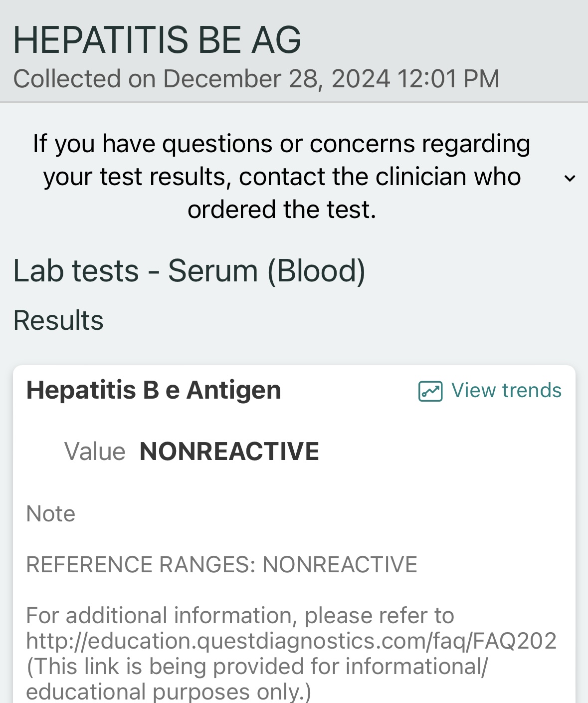Click the 12:01 PM collection time

448,79
